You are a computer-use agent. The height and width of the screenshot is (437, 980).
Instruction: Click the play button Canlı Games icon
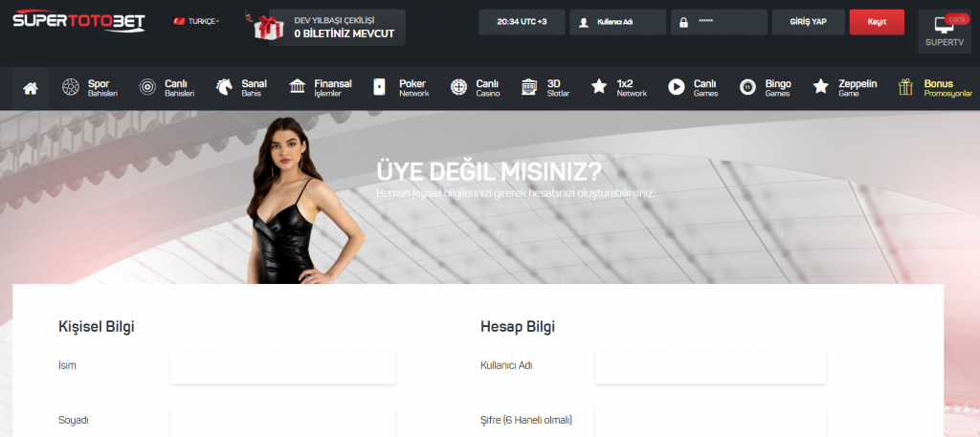[x=677, y=87]
